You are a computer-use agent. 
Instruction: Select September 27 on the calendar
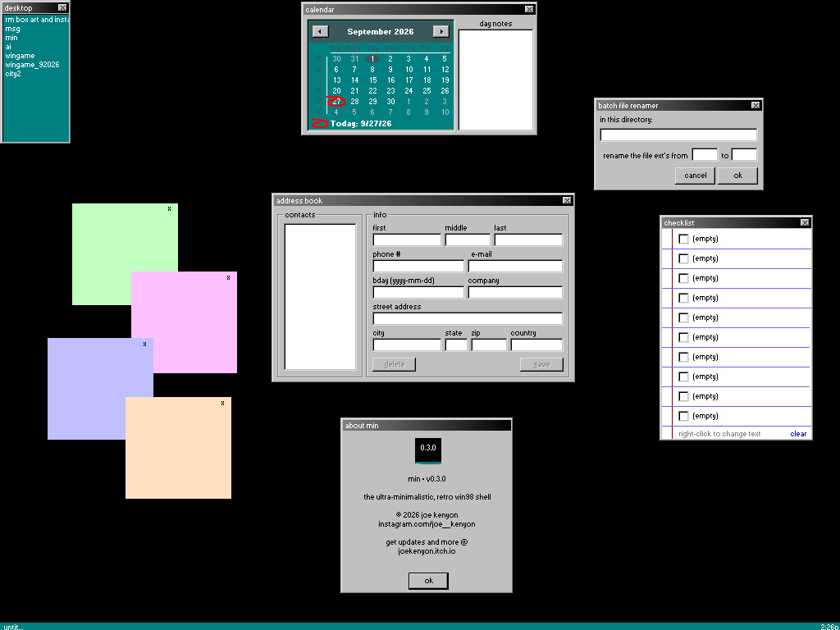[x=336, y=102]
